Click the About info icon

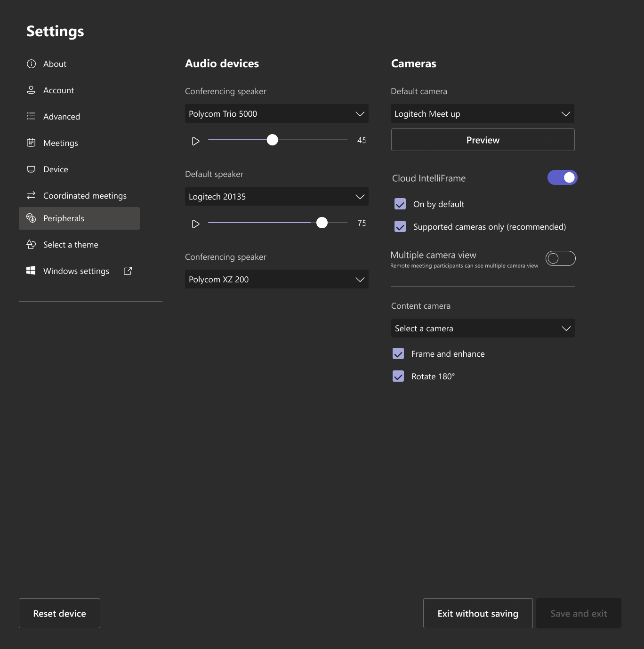31,64
